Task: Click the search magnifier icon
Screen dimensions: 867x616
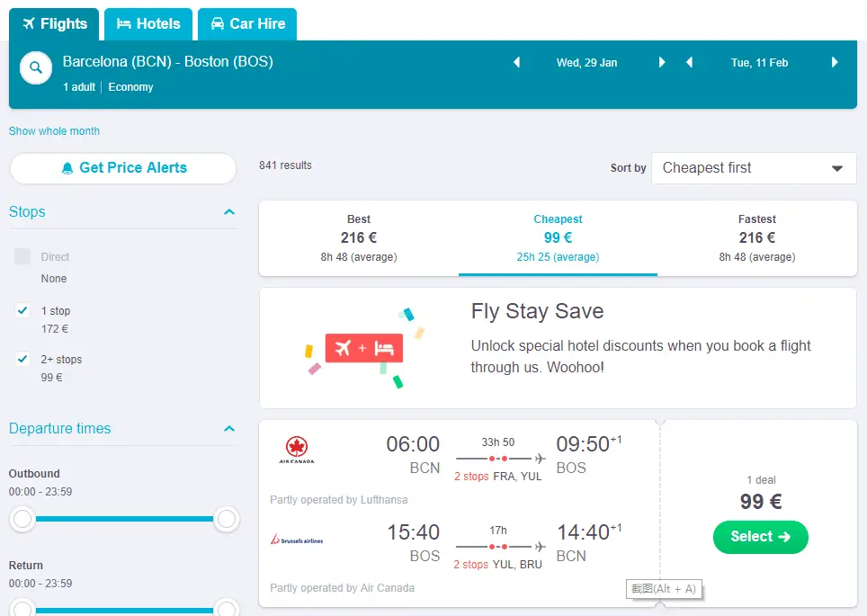Action: (36, 67)
